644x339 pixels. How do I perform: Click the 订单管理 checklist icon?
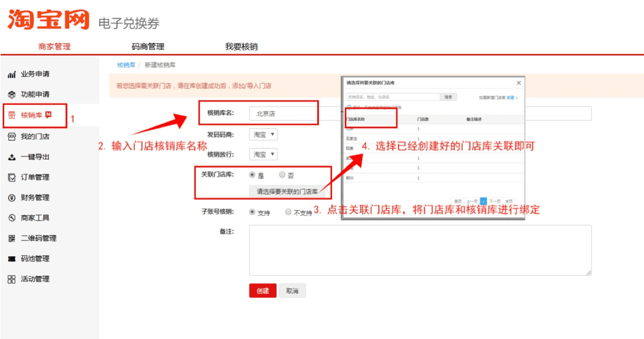pos(12,178)
